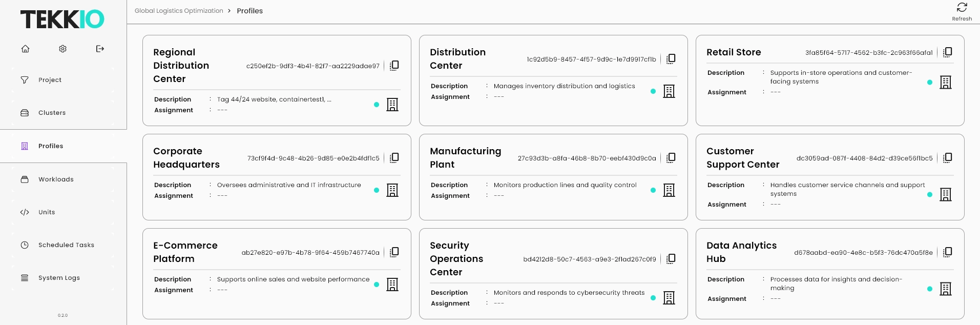Click version number 0.2.0 in sidebar
The image size is (980, 325).
pyautogui.click(x=62, y=315)
